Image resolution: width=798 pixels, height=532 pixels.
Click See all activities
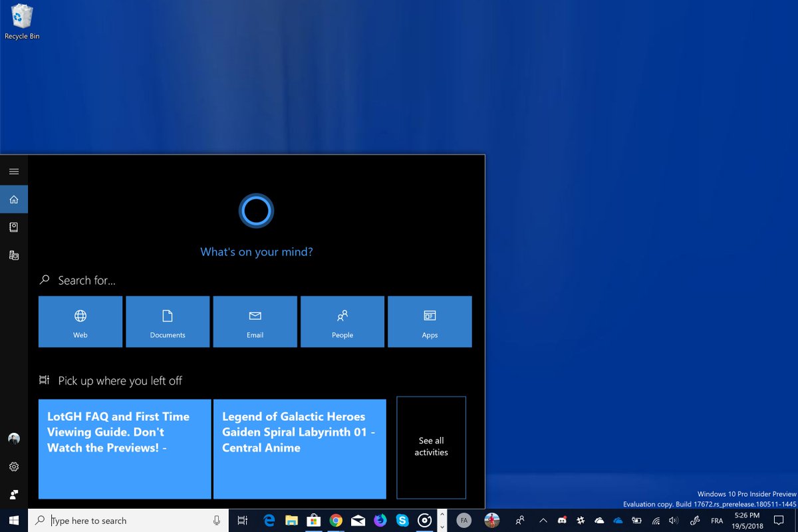click(x=432, y=448)
